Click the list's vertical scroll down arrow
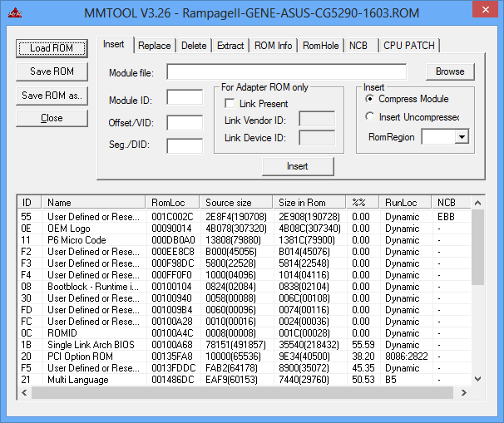Image resolution: width=504 pixels, height=423 pixels. [477, 379]
